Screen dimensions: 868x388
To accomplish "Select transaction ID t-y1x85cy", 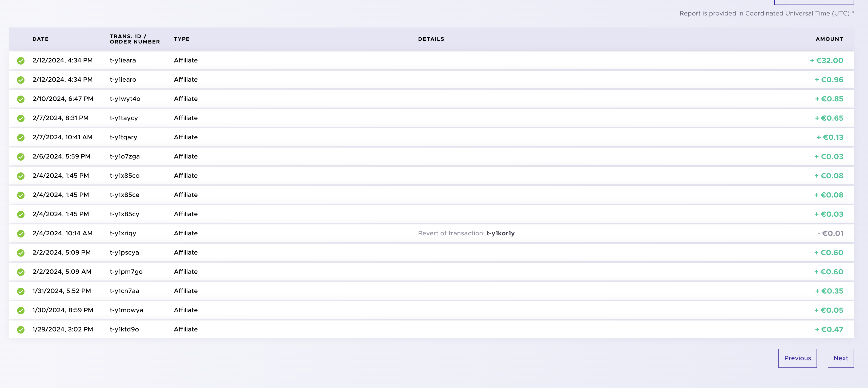I will pos(124,214).
